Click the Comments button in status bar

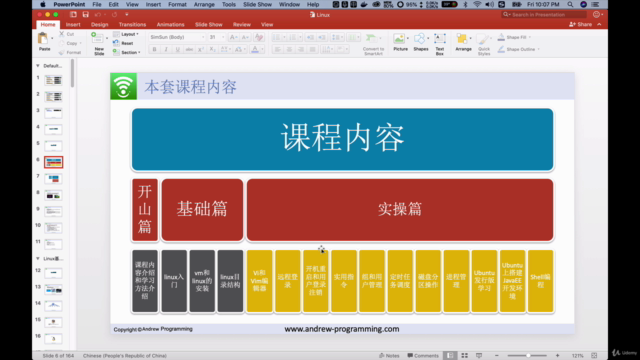[423, 356]
